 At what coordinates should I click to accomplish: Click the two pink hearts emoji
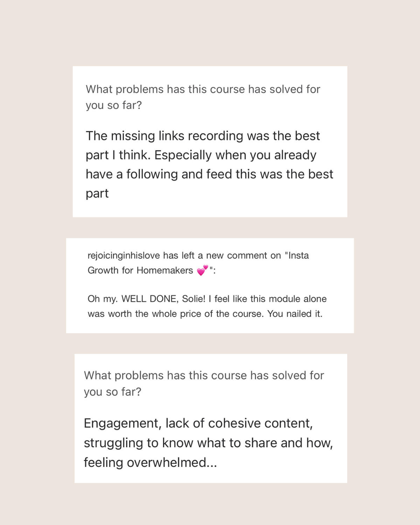pos(203,270)
